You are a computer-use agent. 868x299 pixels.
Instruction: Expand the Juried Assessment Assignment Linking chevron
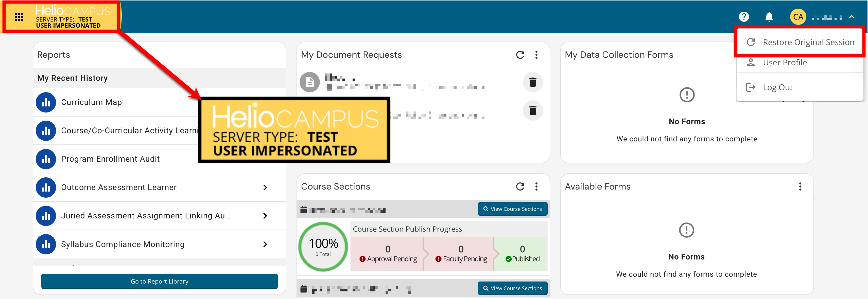[265, 216]
